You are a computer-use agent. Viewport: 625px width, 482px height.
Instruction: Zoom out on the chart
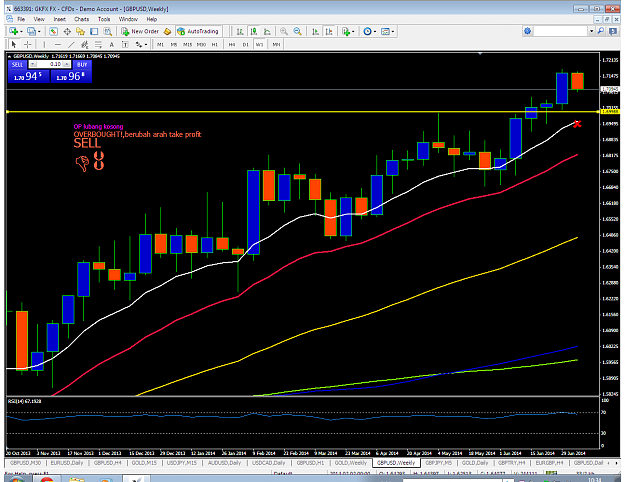point(297,31)
